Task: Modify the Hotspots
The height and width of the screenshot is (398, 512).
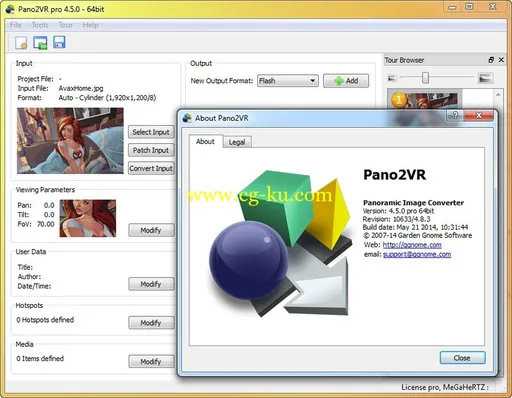Action: pyautogui.click(x=151, y=323)
